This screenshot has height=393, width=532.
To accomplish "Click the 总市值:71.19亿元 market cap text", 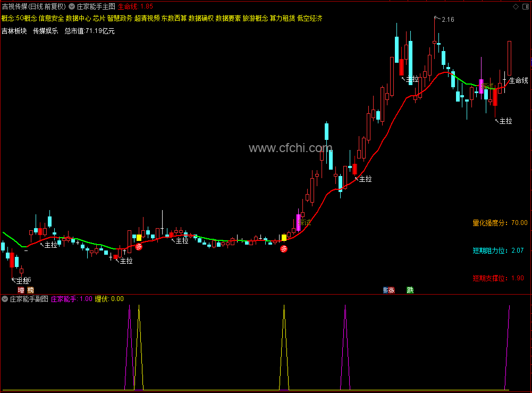I will [90, 31].
